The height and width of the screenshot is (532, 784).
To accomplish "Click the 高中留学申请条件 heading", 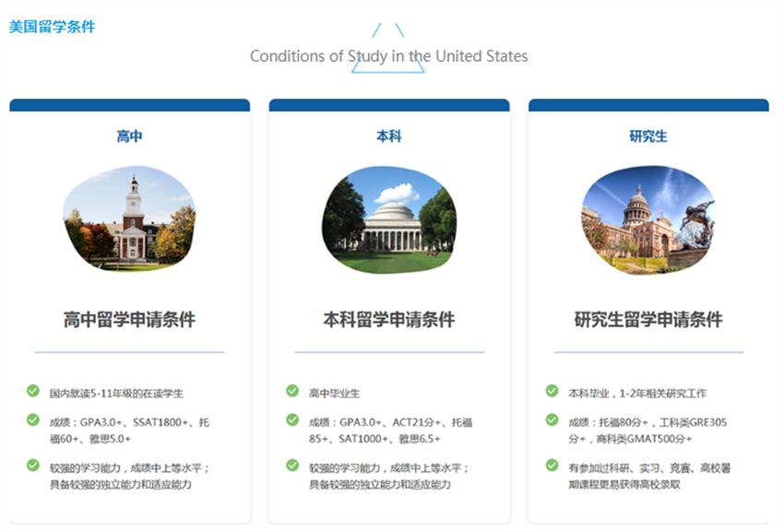I will coord(130,320).
